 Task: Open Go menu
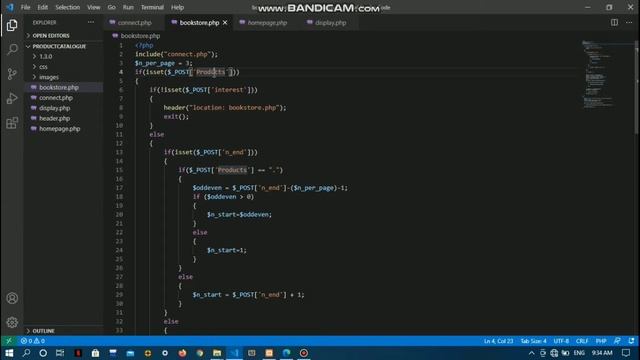pyautogui.click(x=111, y=7)
